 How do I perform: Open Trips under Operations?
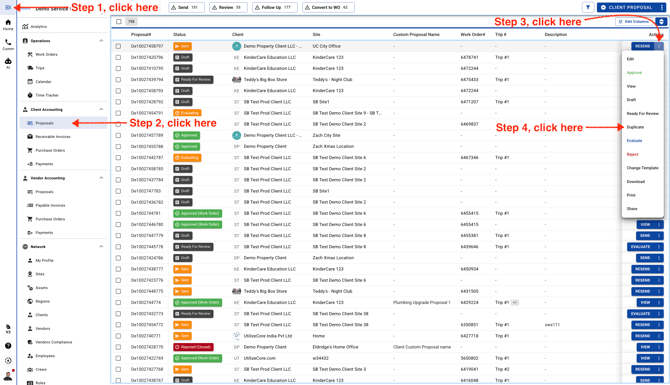point(40,68)
